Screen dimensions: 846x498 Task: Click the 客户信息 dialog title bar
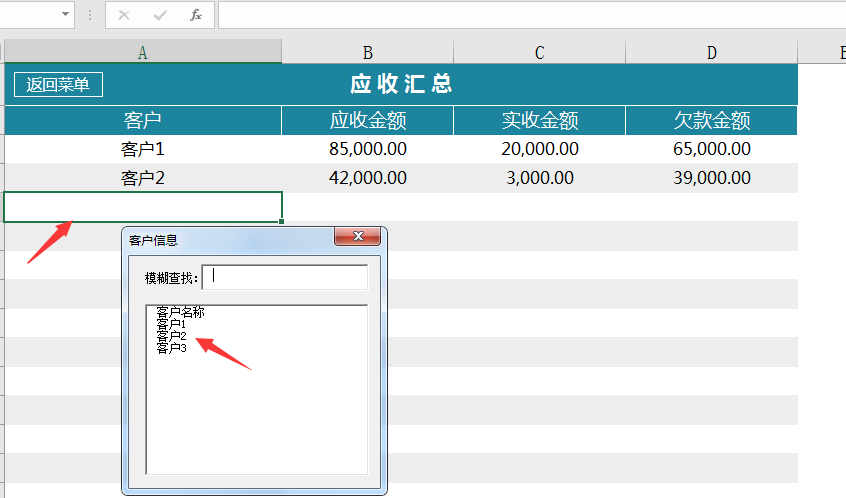229,240
